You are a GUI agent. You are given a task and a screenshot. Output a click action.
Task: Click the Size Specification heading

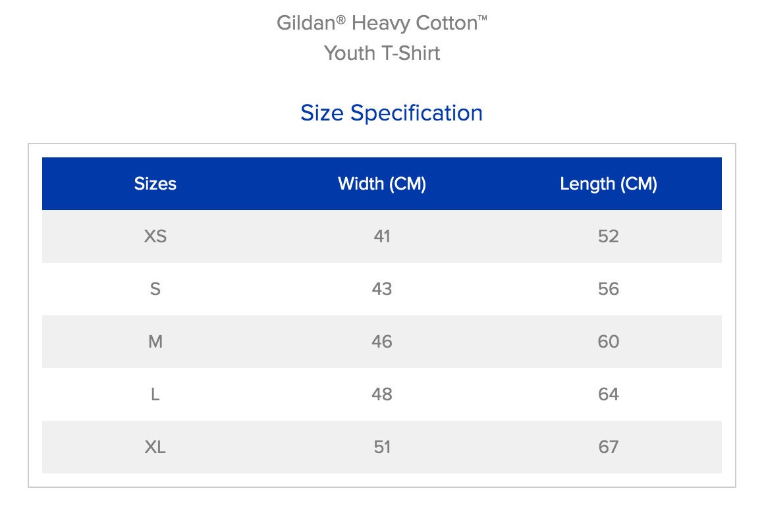click(391, 113)
